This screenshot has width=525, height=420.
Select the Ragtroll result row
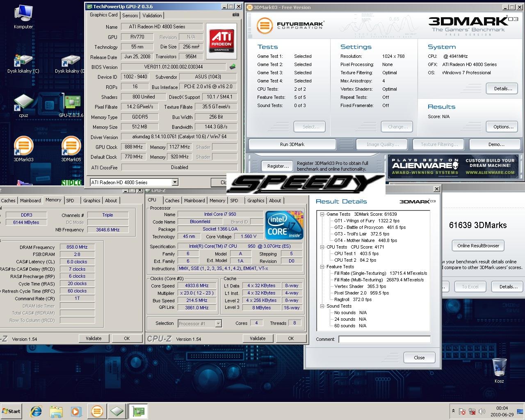point(353,299)
